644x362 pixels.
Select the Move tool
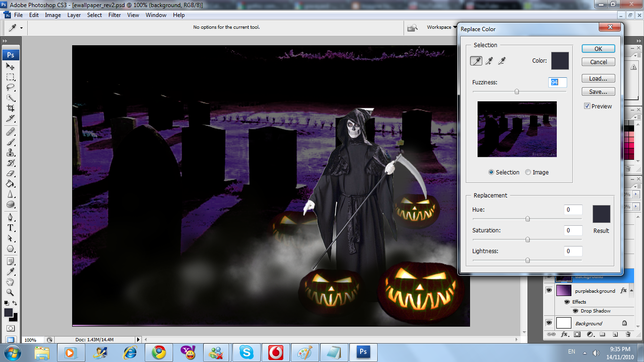(10, 66)
